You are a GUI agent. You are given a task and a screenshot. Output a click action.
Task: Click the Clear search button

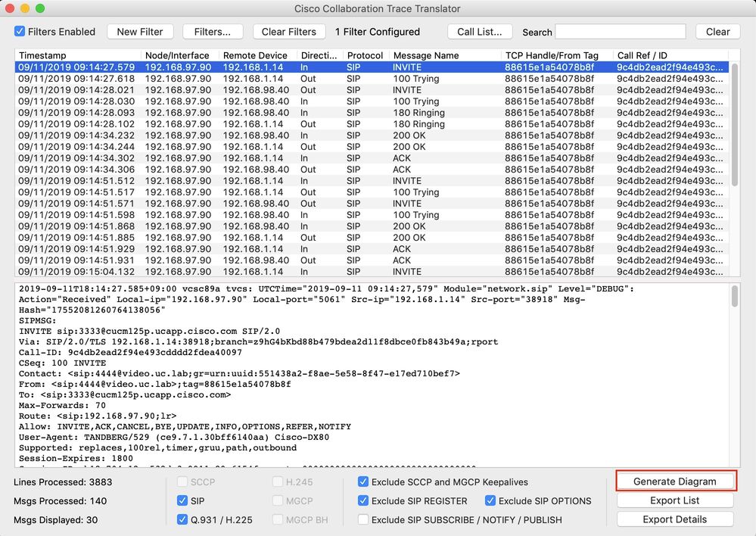[x=718, y=32]
